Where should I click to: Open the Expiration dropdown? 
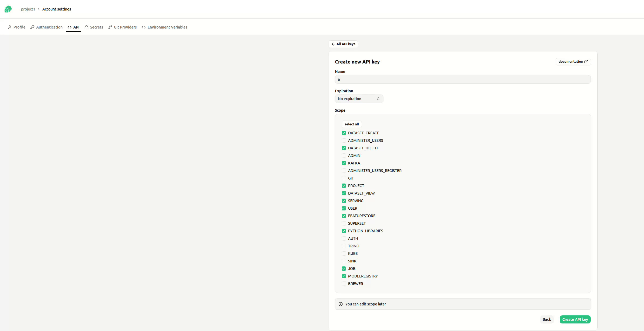(x=359, y=99)
